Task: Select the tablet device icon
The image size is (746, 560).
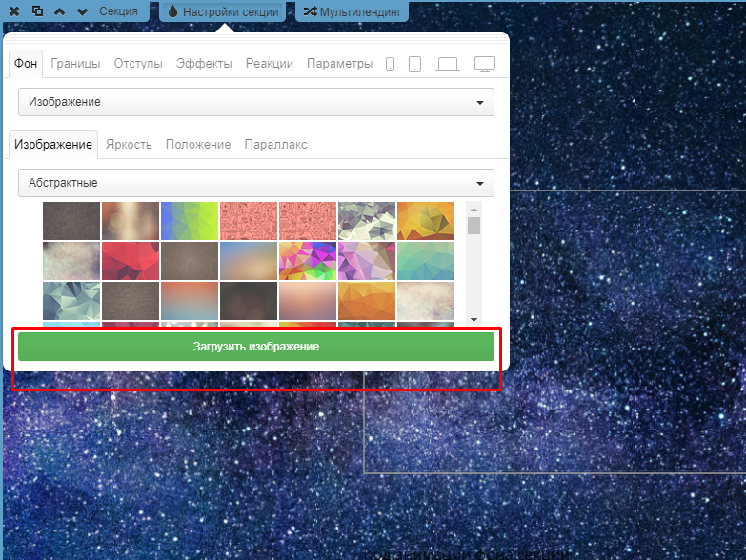Action: [x=414, y=65]
